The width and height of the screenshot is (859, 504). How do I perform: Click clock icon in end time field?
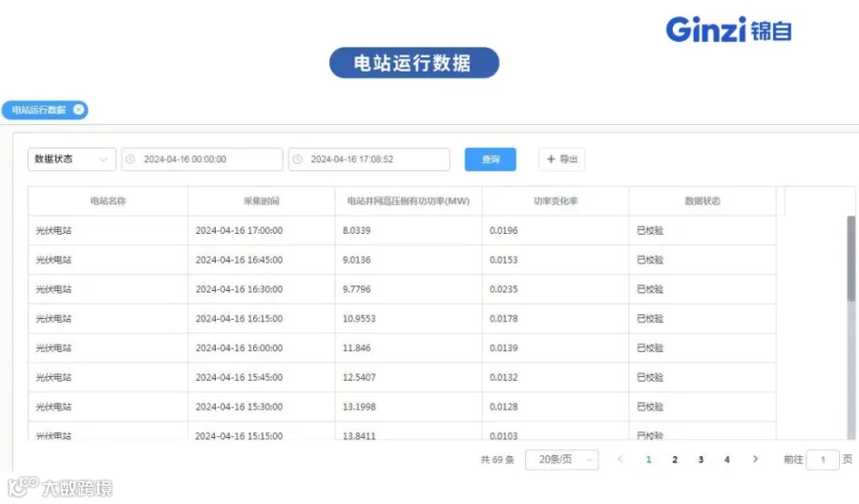[298, 158]
